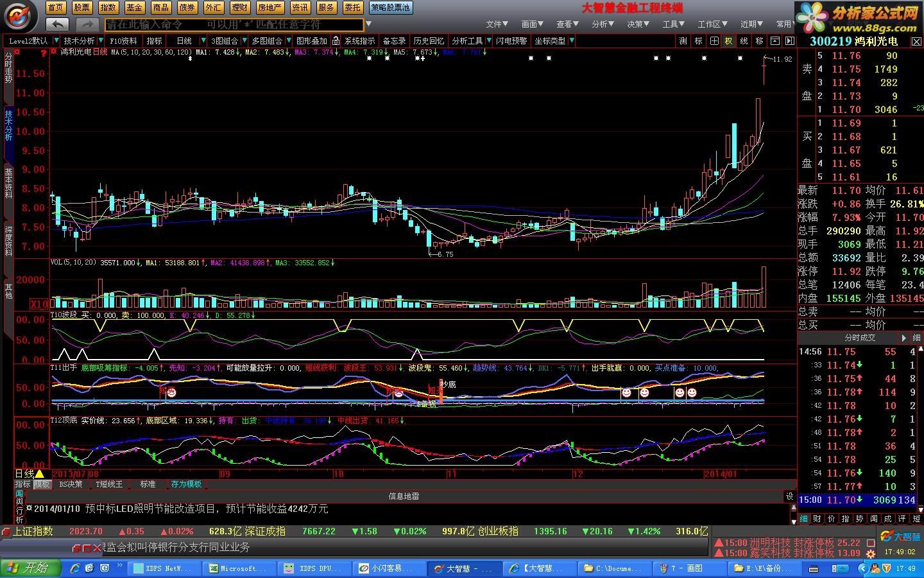Open the 画面 menu
This screenshot has height=578, width=924.
coord(533,24)
